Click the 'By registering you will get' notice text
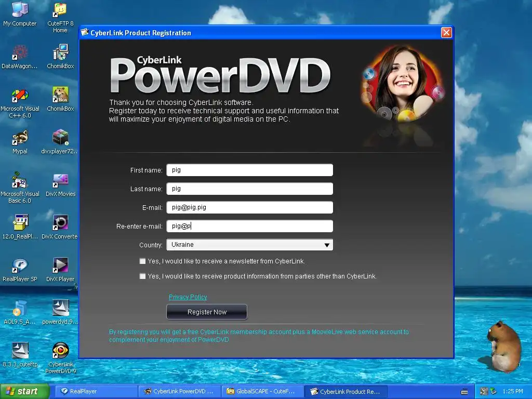532x399 pixels. [259, 336]
